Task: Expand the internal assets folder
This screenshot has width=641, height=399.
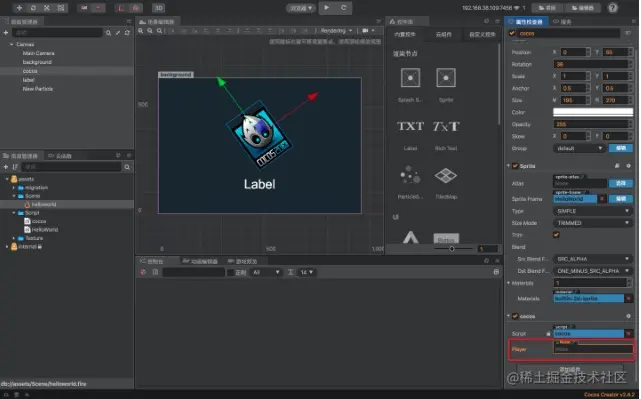Action: [7, 247]
